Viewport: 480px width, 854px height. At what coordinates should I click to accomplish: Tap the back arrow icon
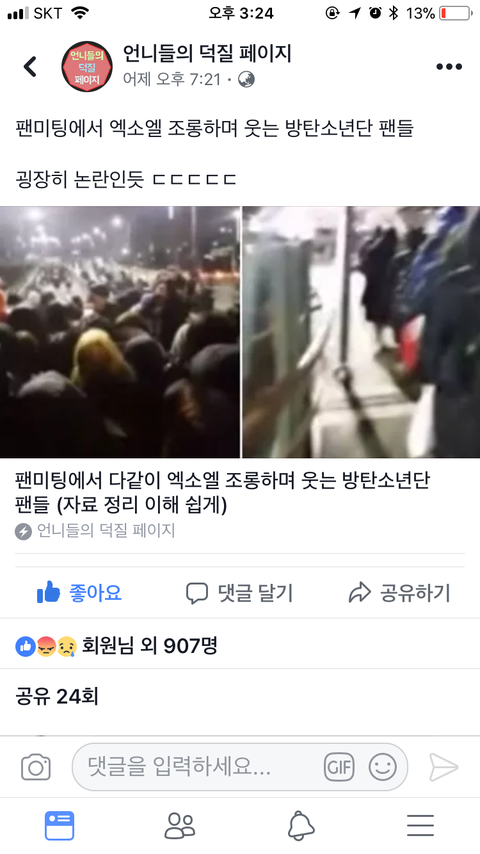(29, 66)
